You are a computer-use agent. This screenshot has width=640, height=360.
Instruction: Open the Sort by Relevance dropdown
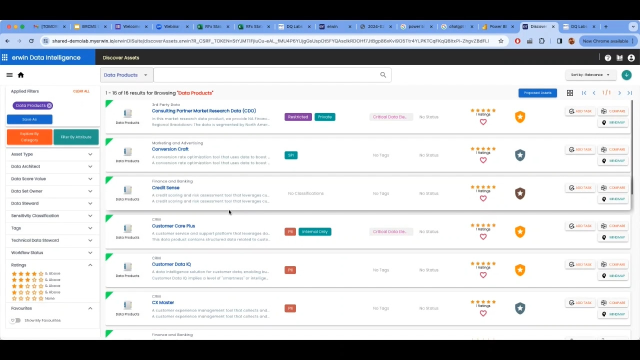click(590, 75)
